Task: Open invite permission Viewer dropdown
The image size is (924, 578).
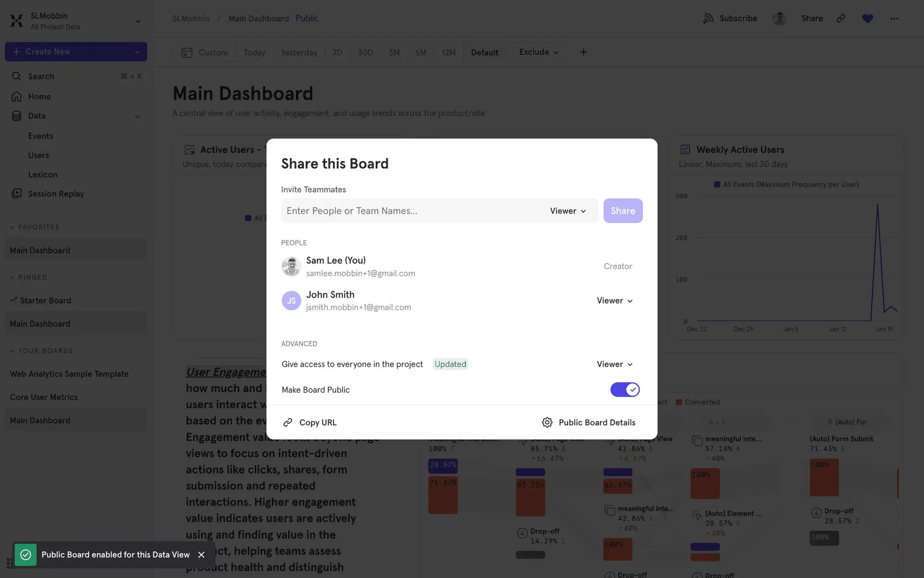Action: (568, 211)
